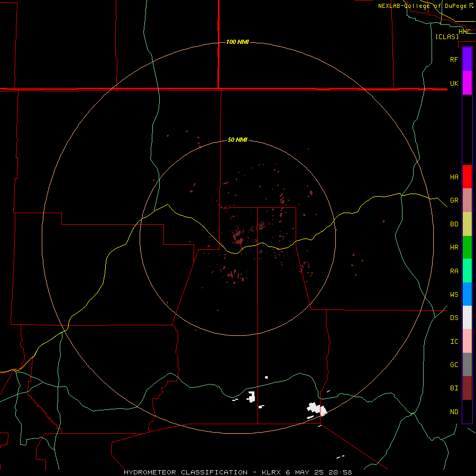Click the HHC product label
Viewport: 476px width, 476px height.
point(464,32)
